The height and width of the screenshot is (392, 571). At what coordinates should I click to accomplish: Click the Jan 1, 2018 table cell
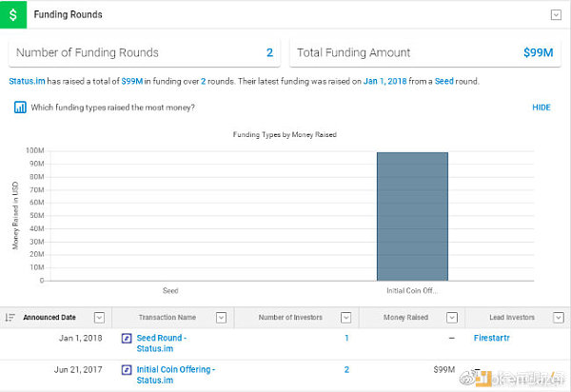81,338
